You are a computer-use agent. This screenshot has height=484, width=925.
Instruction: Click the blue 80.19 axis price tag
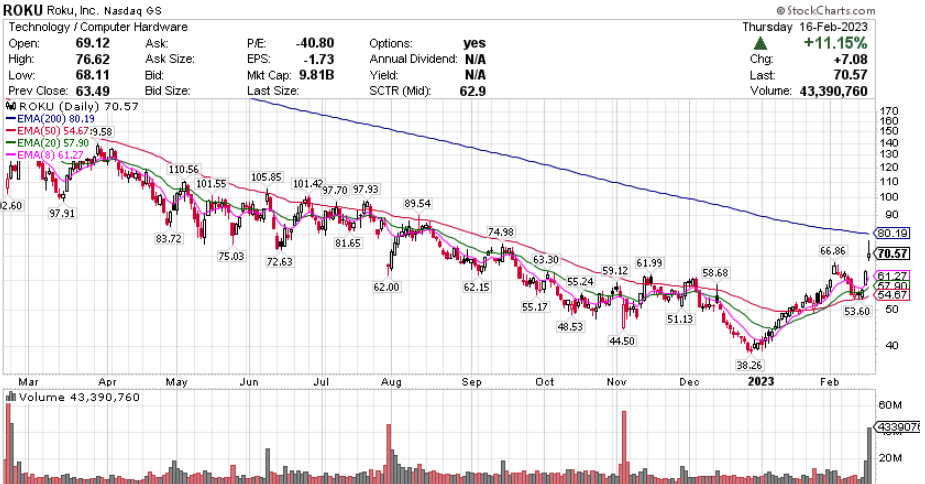[891, 233]
